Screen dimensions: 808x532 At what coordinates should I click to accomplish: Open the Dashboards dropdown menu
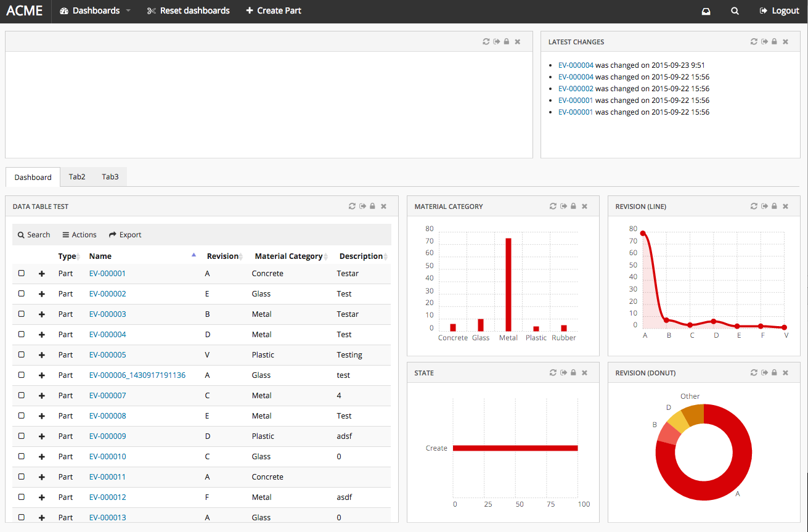96,11
